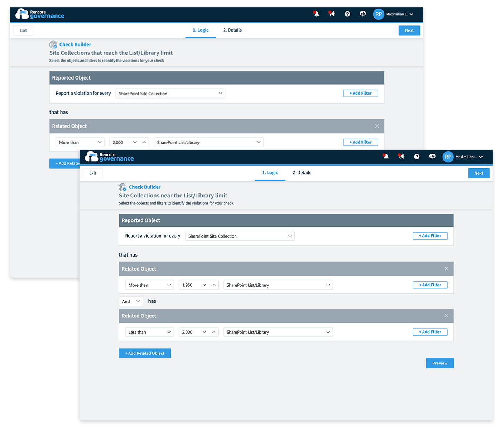Viewport: 504px width, 430px height.
Task: Click Exit button in front window
Action: click(93, 173)
